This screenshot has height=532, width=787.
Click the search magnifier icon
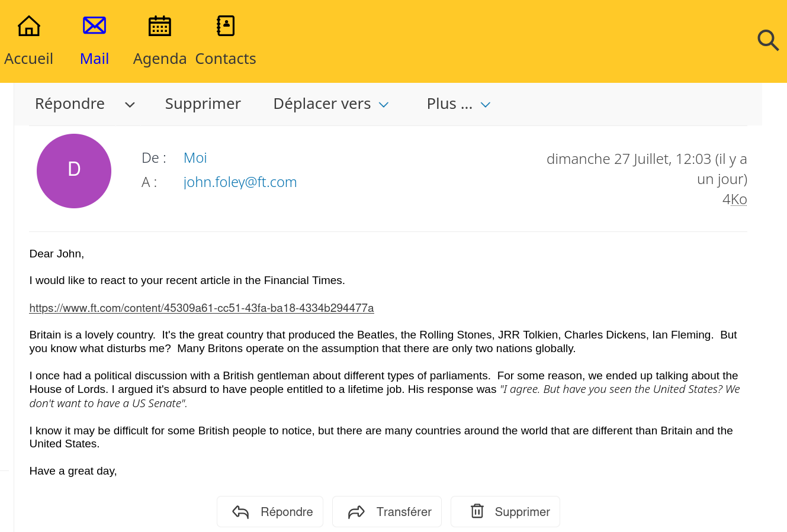(x=768, y=40)
